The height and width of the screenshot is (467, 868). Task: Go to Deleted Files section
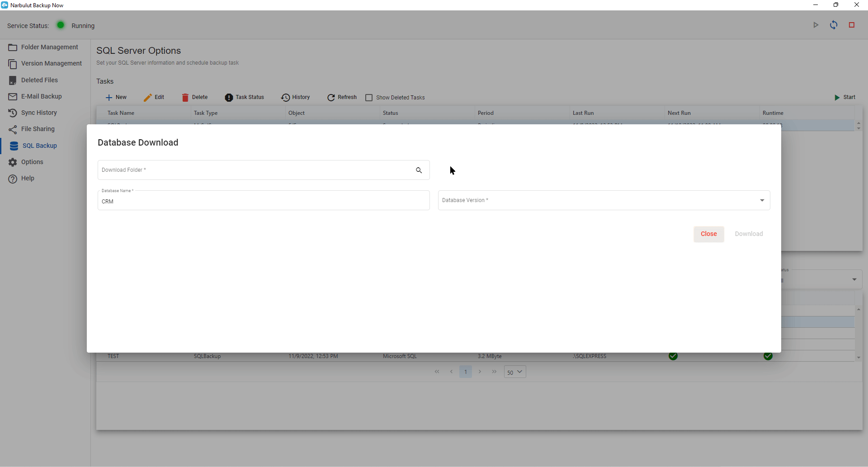[x=33, y=80]
